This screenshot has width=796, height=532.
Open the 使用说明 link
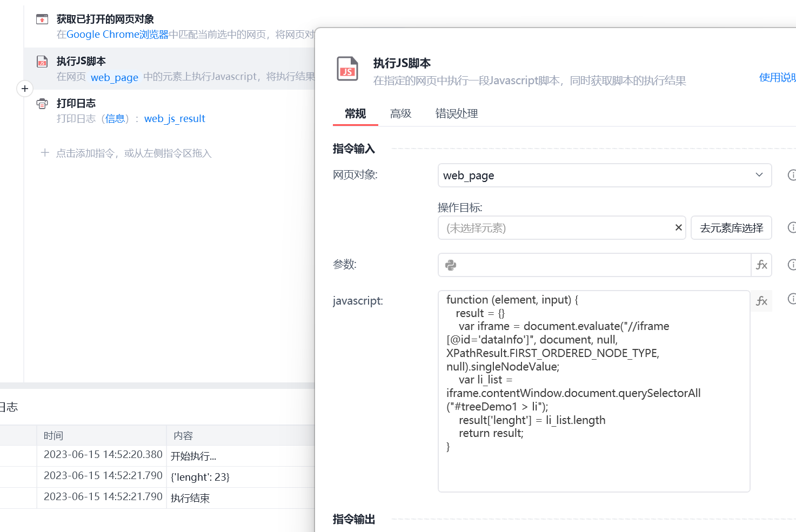point(778,78)
